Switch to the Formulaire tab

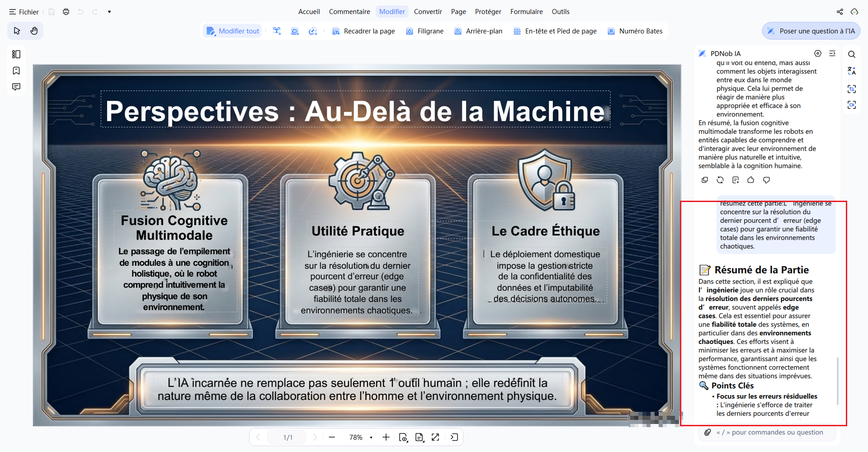tap(526, 12)
